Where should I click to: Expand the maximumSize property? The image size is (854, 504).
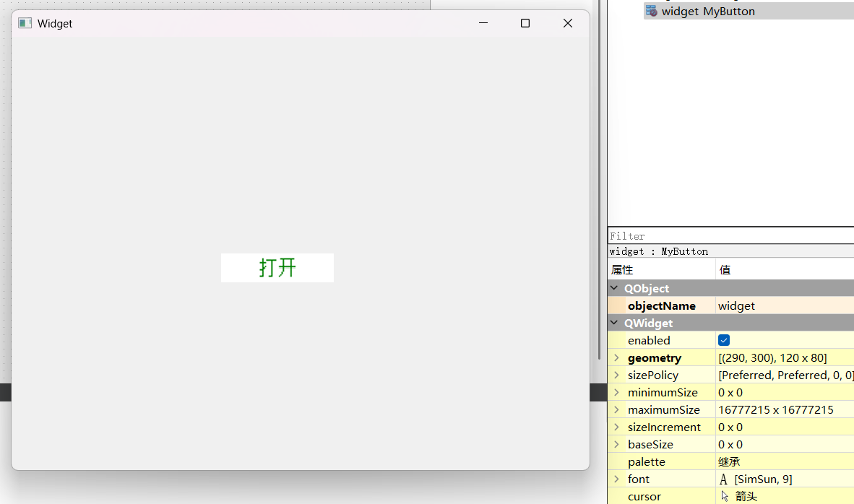(x=616, y=410)
